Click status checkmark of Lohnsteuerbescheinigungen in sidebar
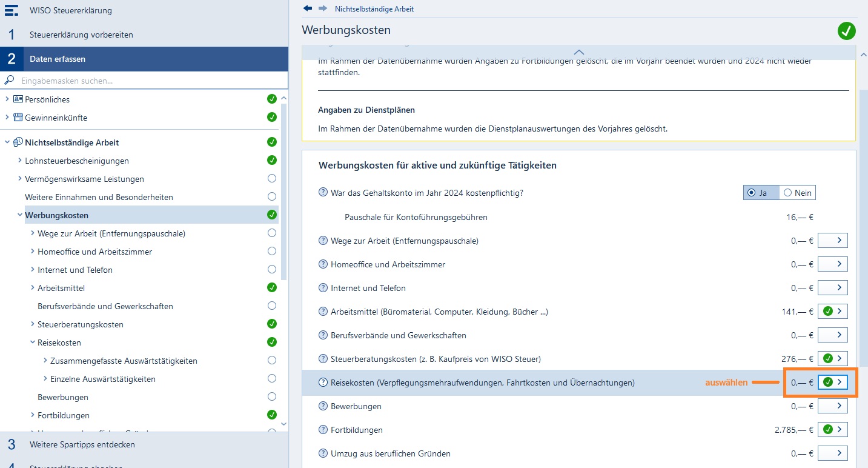This screenshot has width=868, height=468. point(272,161)
